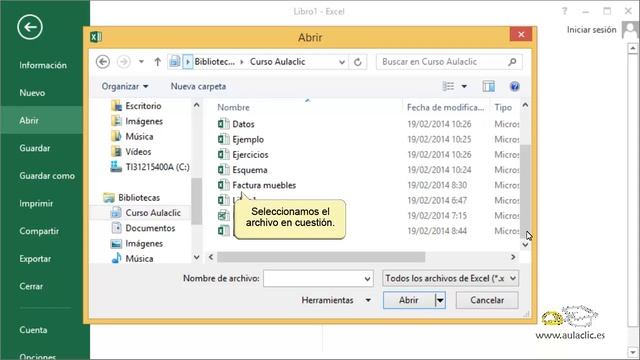Sort by Fecha de modificación column

pos(445,107)
